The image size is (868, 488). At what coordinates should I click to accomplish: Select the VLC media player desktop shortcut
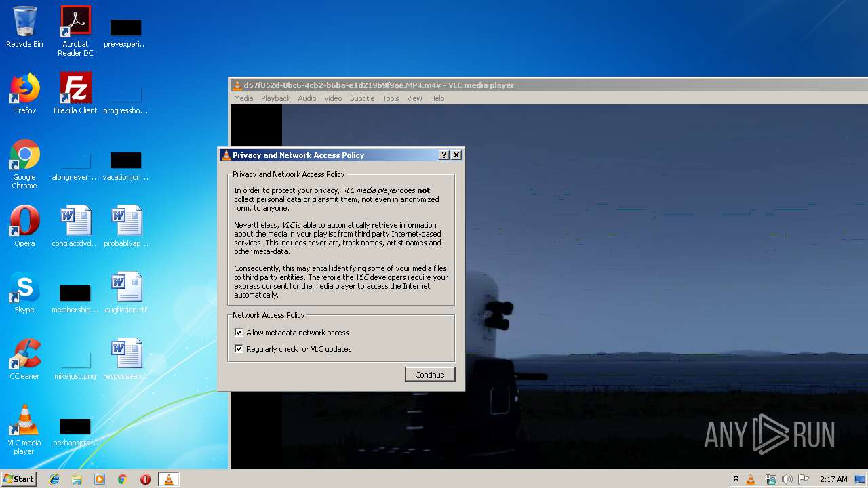(24, 430)
